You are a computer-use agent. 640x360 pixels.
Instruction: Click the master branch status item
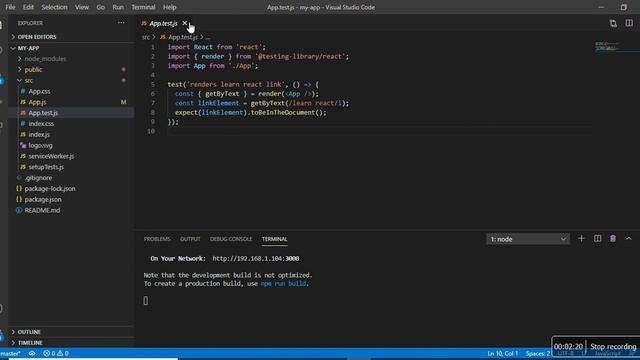11,353
